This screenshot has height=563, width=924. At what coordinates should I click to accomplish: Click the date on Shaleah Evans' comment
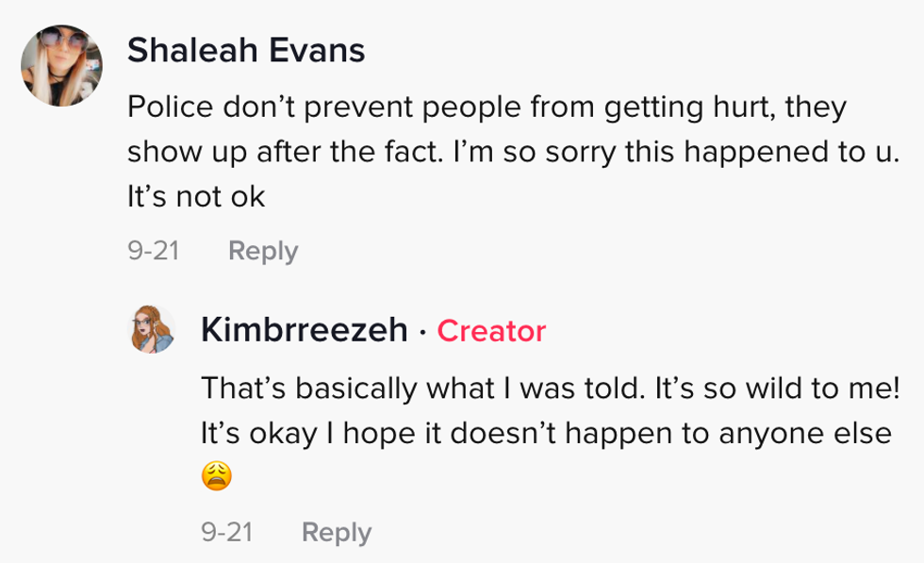[x=154, y=251]
